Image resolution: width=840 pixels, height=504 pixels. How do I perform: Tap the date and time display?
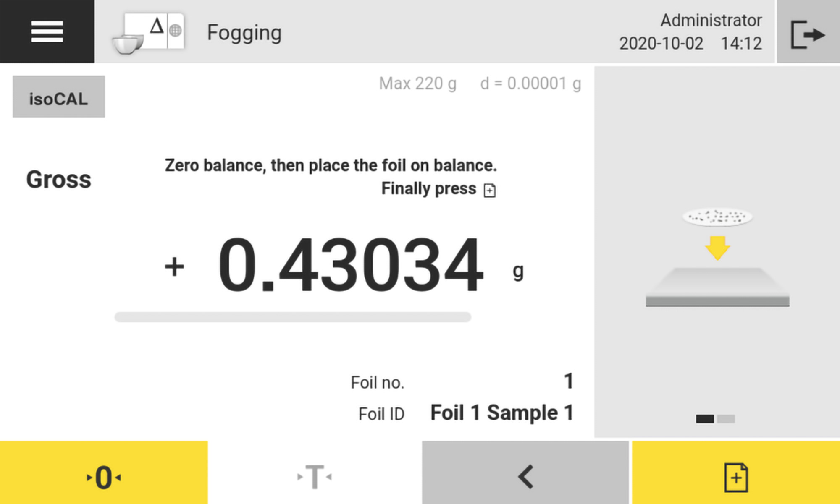coord(690,44)
